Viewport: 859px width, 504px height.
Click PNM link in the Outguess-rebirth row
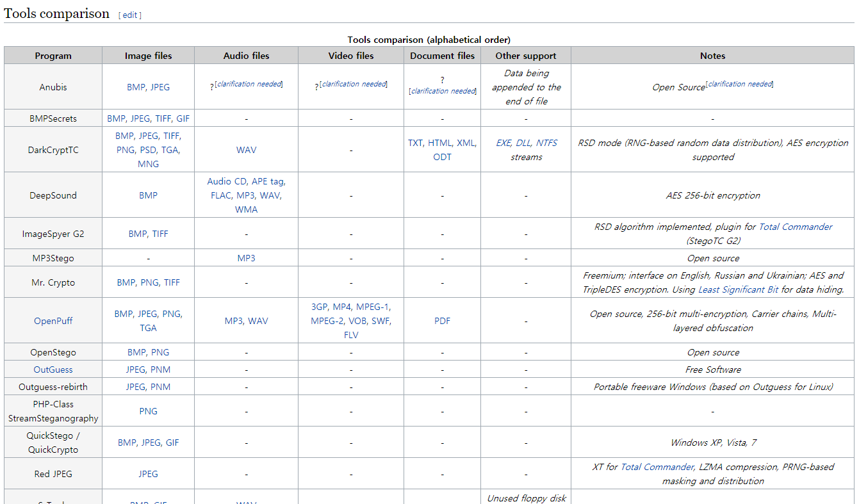pos(160,387)
